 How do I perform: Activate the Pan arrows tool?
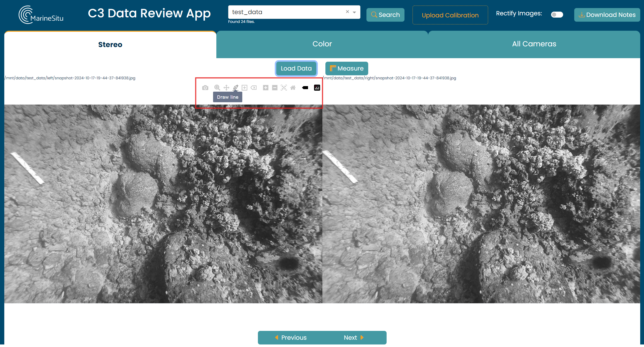click(226, 88)
